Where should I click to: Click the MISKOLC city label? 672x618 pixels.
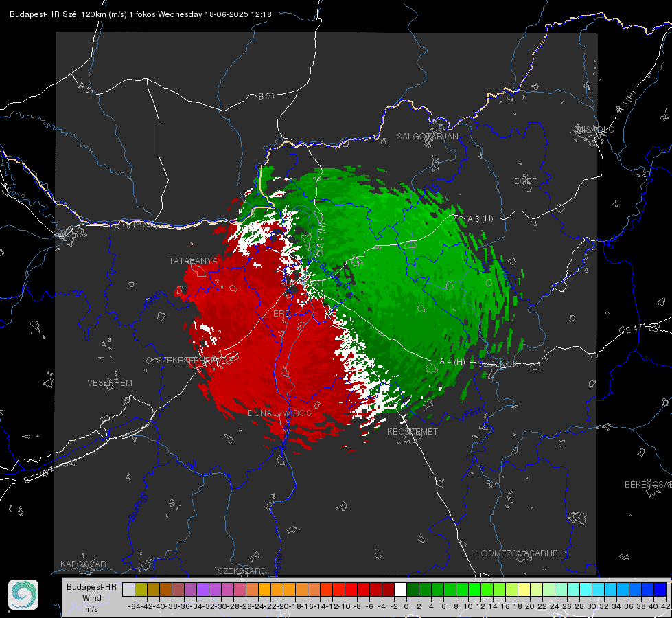(595, 129)
